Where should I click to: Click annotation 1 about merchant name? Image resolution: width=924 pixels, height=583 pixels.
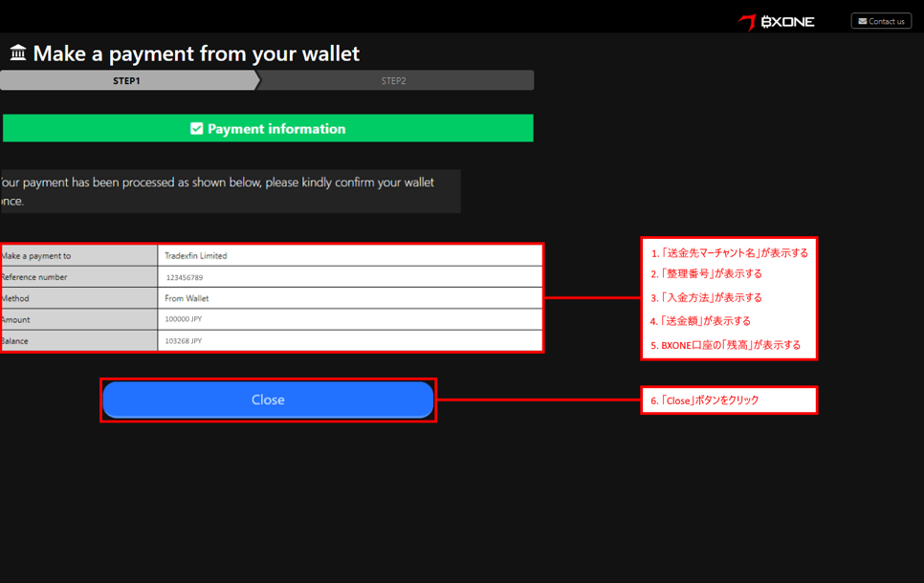click(729, 253)
